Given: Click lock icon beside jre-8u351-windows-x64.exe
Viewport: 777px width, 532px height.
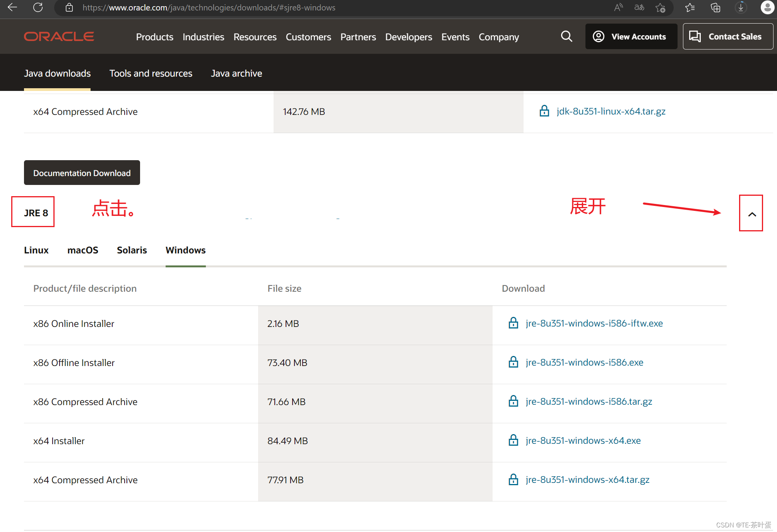Looking at the screenshot, I should pyautogui.click(x=513, y=440).
